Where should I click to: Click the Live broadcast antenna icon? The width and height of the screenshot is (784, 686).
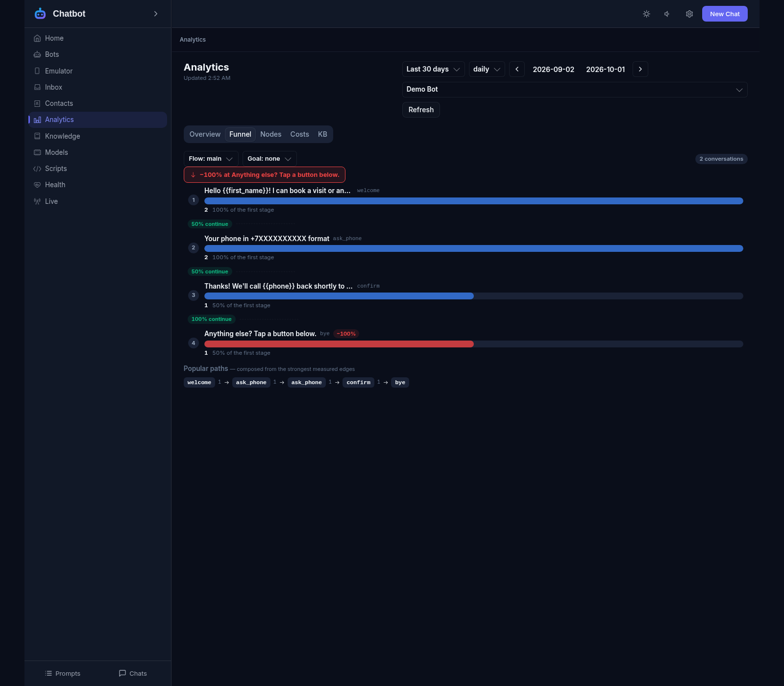coord(37,201)
